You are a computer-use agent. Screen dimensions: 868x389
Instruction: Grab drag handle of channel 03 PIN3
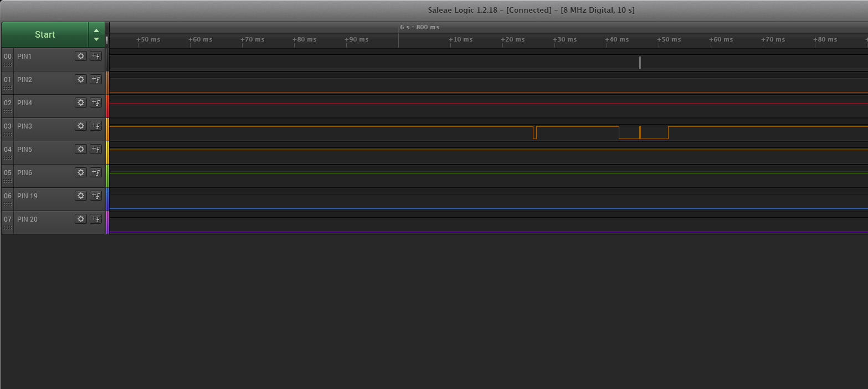tap(8, 135)
